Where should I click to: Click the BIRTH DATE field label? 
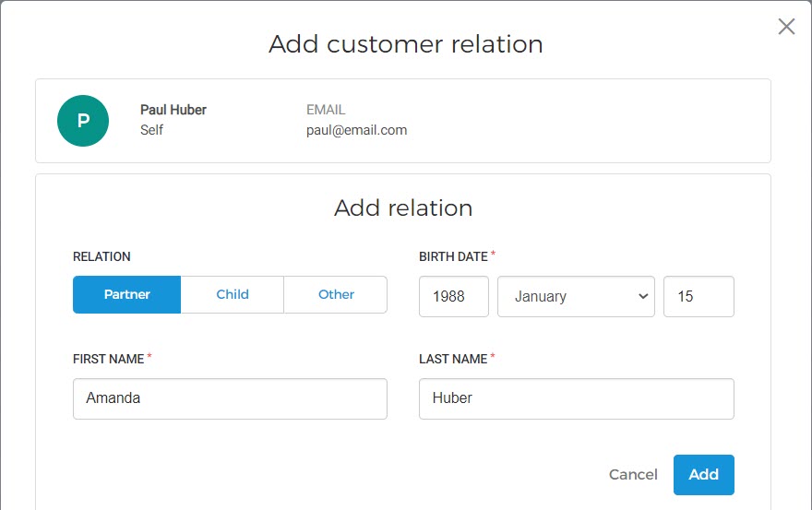pyautogui.click(x=453, y=256)
